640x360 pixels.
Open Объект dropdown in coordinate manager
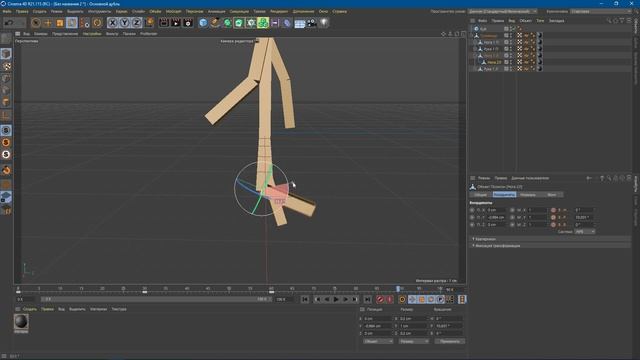[378, 341]
